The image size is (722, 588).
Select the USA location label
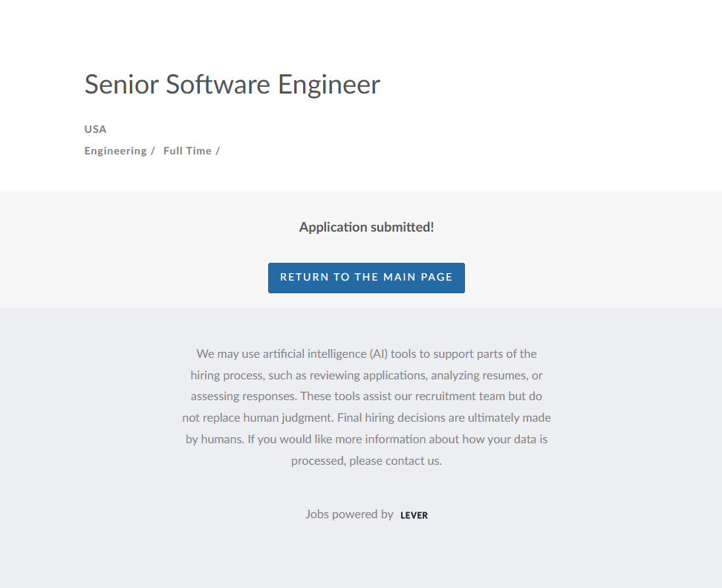coord(95,129)
